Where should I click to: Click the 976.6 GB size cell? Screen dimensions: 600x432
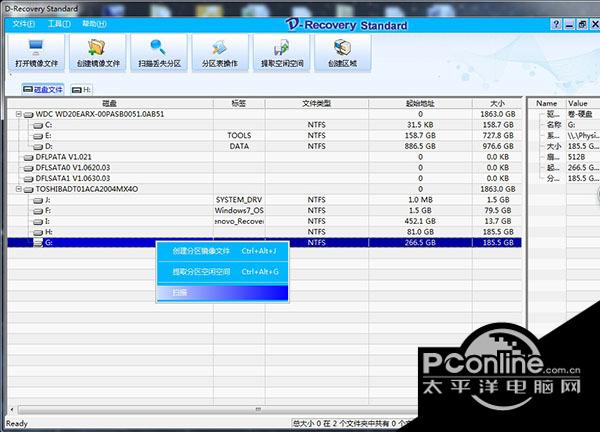point(497,146)
